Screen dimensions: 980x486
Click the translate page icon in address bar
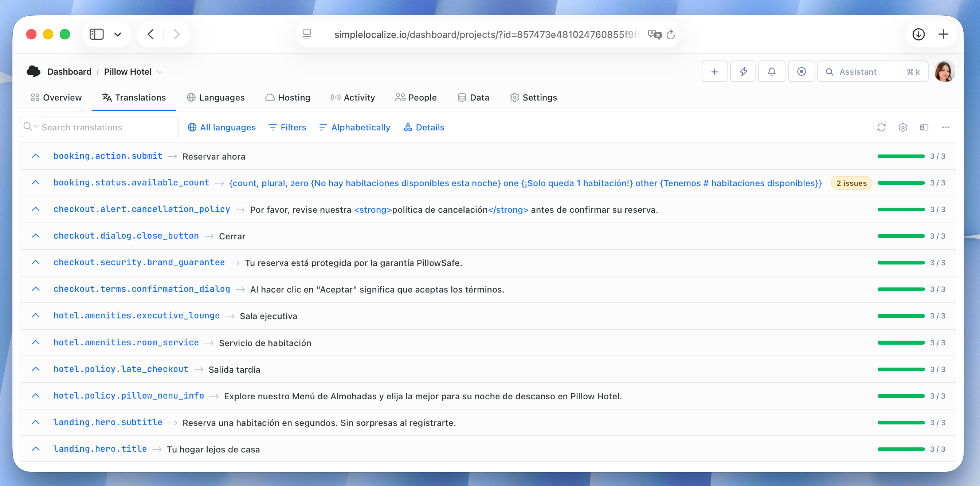(654, 34)
